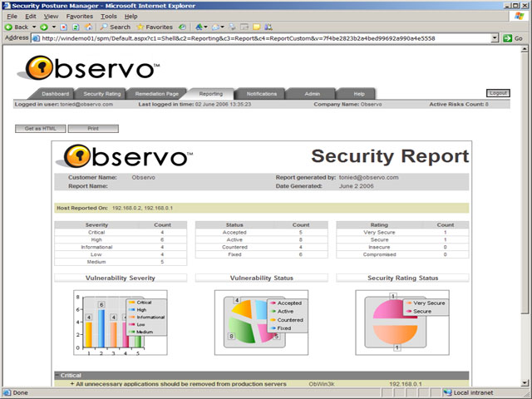Click the Critical severity table row
Image resolution: width=532 pixels, height=399 pixels.
tap(121, 233)
